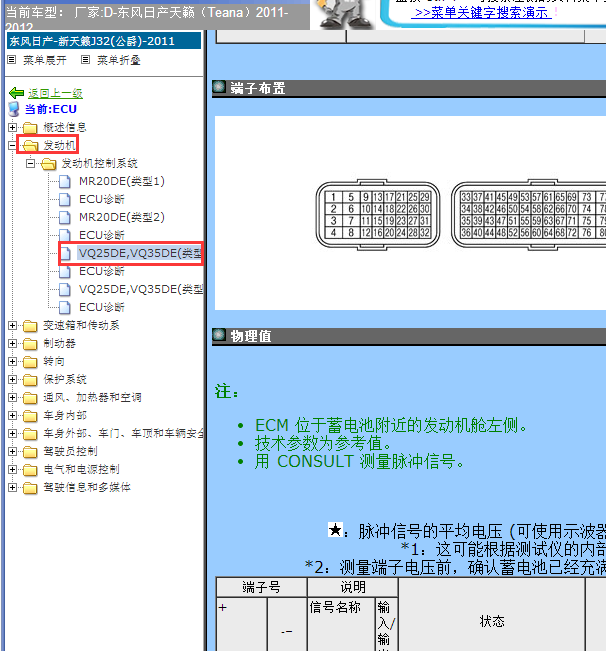Expand the 驾驶员控制 node
Screen dimensions: 606x651
[12, 451]
